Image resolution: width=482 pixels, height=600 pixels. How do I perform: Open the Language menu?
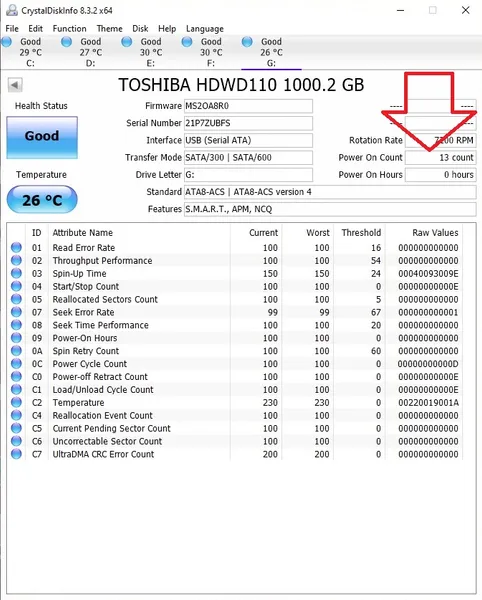(x=205, y=29)
